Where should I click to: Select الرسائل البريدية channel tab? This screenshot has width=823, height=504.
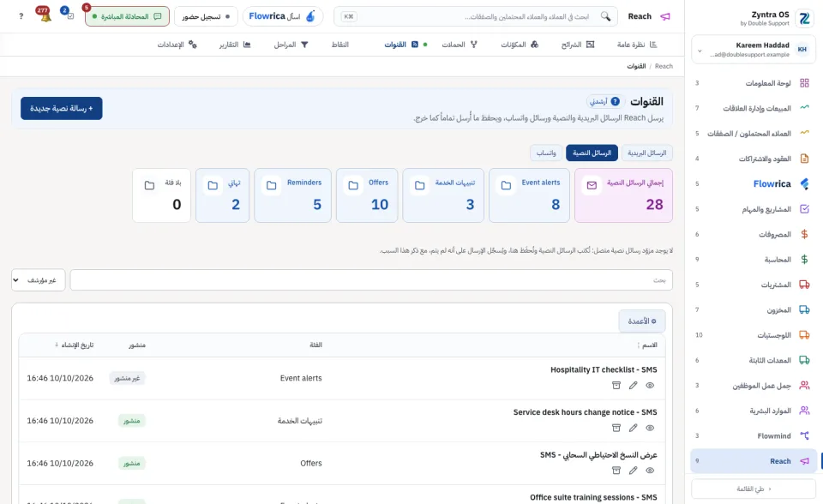click(x=646, y=153)
